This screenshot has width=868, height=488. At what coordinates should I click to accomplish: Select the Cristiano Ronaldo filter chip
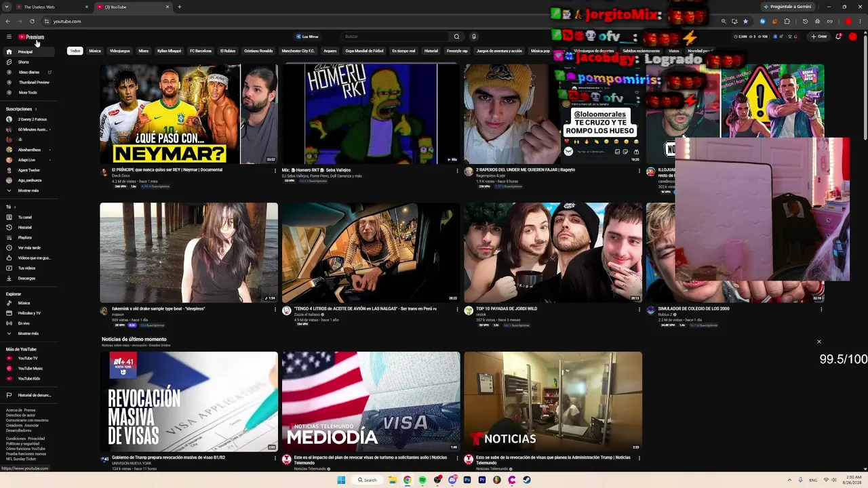pyautogui.click(x=258, y=51)
